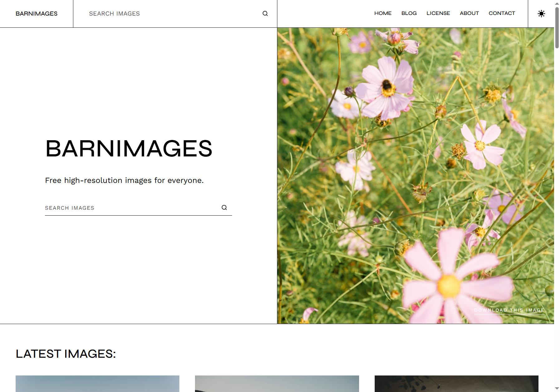Click the header search magnifier icon

265,13
